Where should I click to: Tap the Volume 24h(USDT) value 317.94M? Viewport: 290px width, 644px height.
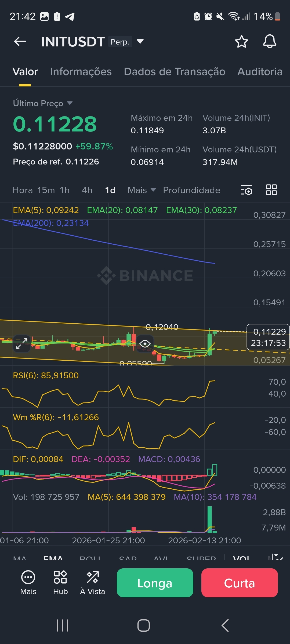(220, 162)
